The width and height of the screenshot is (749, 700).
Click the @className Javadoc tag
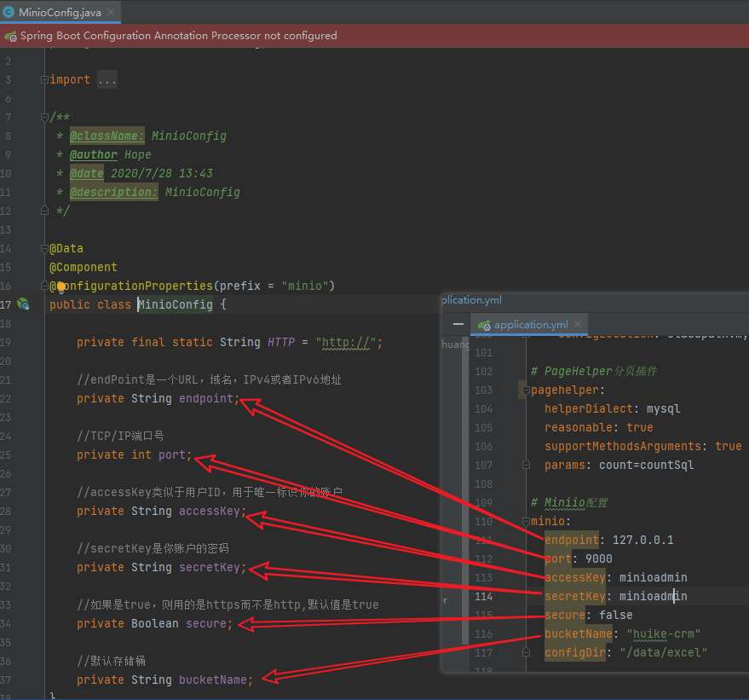(107, 136)
